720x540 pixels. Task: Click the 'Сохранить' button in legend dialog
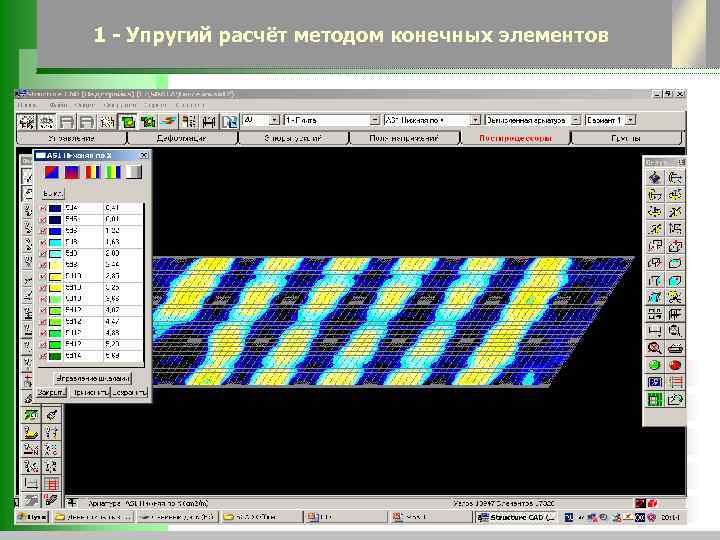click(129, 393)
